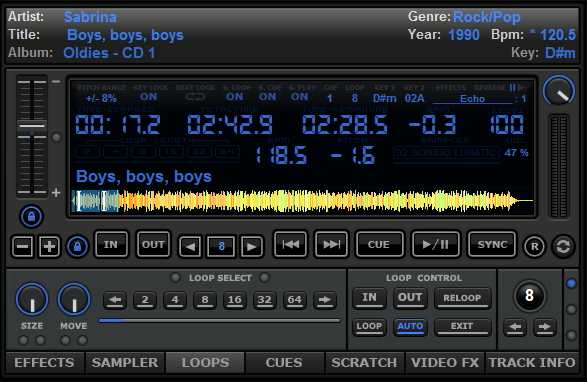Screen dimensions: 587x382
Task: Toggle the key lock icon beside the IN button
Action: click(x=77, y=246)
